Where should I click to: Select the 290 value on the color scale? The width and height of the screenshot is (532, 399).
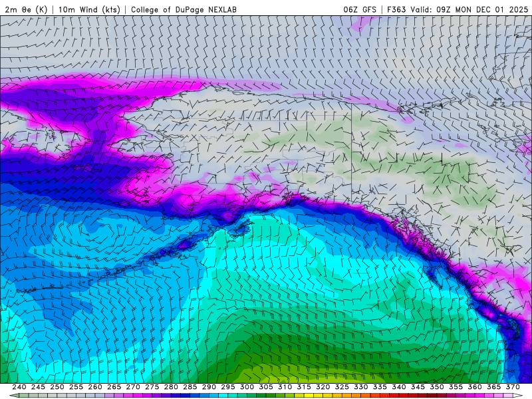click(209, 387)
